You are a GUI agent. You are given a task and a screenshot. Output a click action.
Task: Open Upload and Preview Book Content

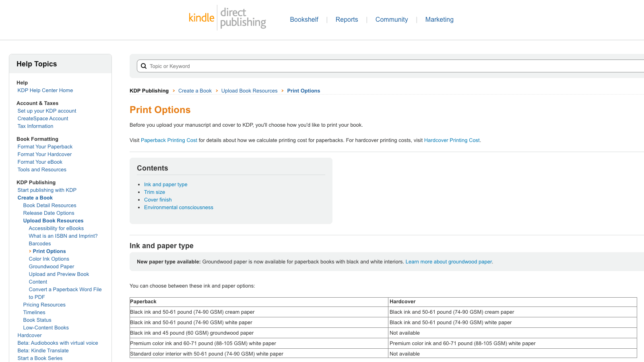pos(59,278)
